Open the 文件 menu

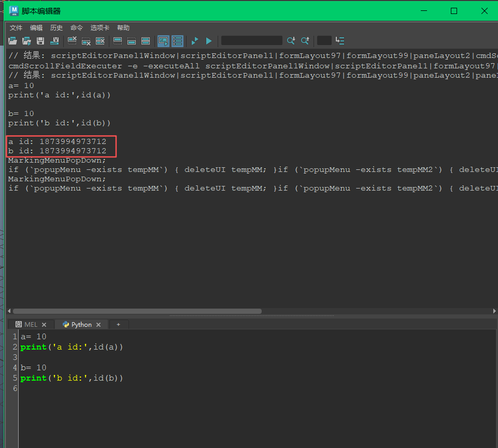point(16,27)
